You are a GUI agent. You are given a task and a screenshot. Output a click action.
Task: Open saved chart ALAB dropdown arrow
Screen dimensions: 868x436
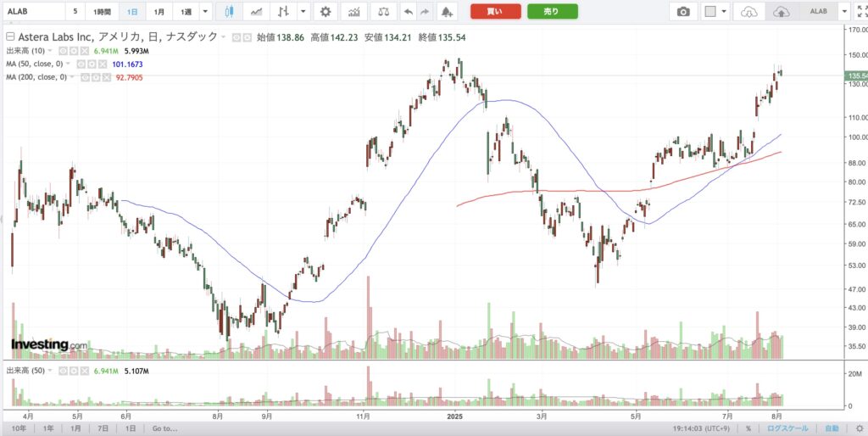coord(844,11)
